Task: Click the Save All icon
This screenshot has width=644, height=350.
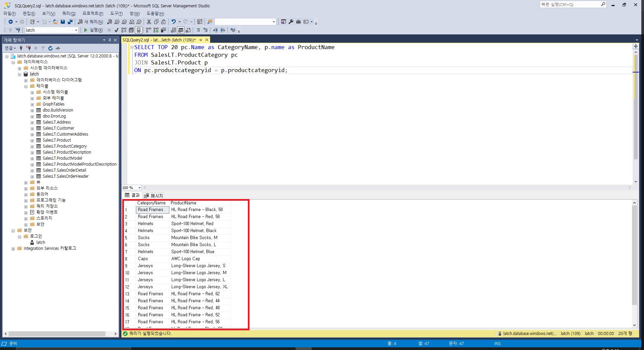Action: (70, 22)
